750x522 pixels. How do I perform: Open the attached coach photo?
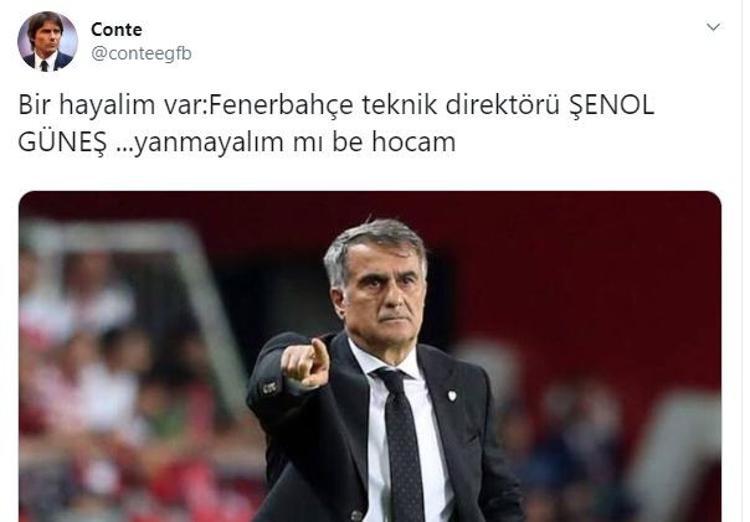coord(370,356)
